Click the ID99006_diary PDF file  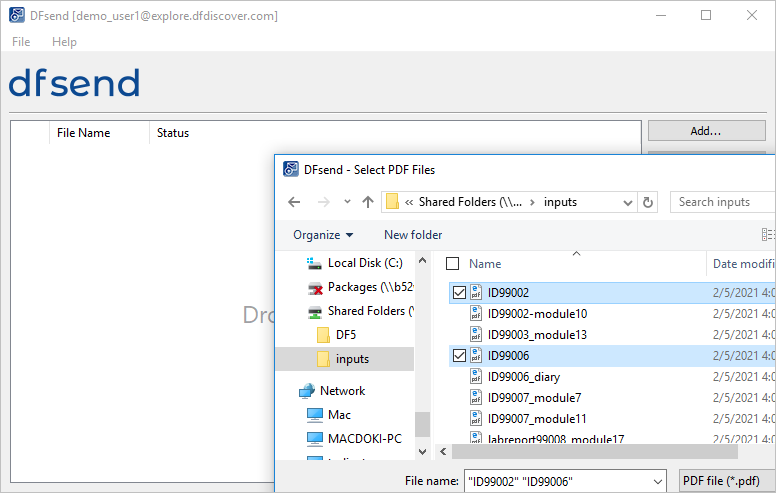click(524, 377)
